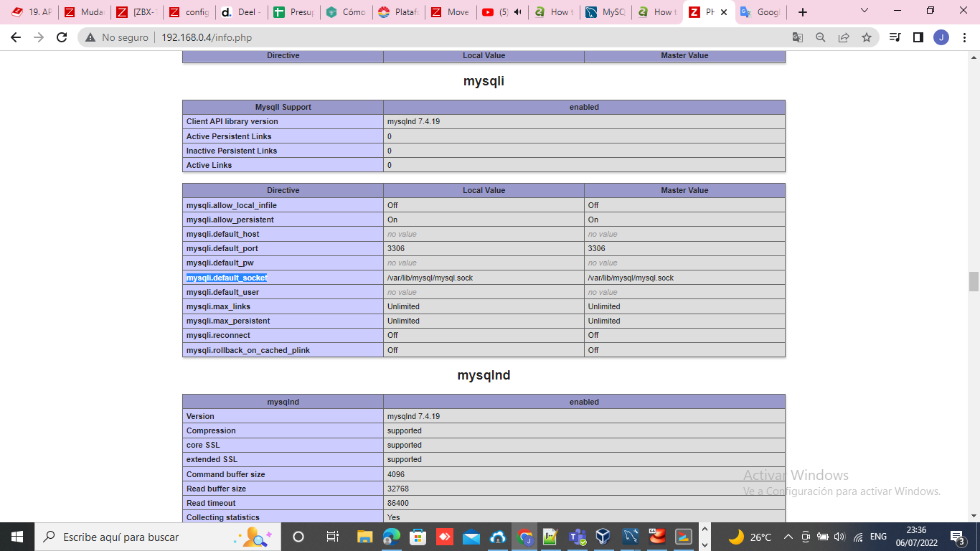
Task: Open the zoom magnifier icon in address bar
Action: [x=821, y=37]
